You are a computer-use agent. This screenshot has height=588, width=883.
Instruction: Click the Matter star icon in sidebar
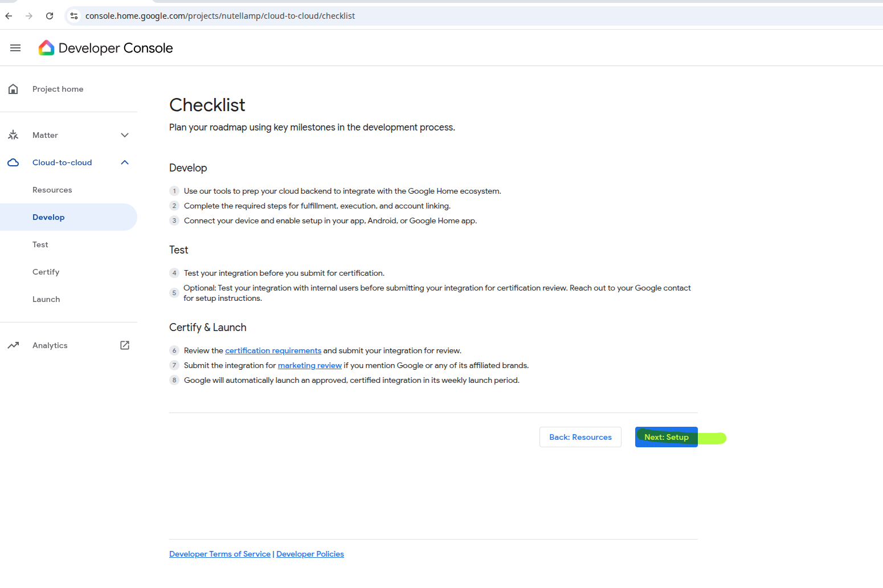[13, 135]
